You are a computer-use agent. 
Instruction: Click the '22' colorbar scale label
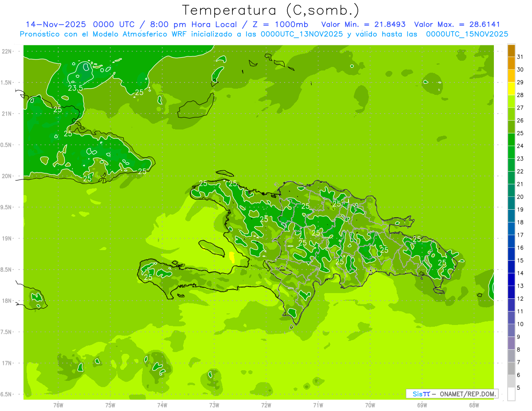click(520, 172)
